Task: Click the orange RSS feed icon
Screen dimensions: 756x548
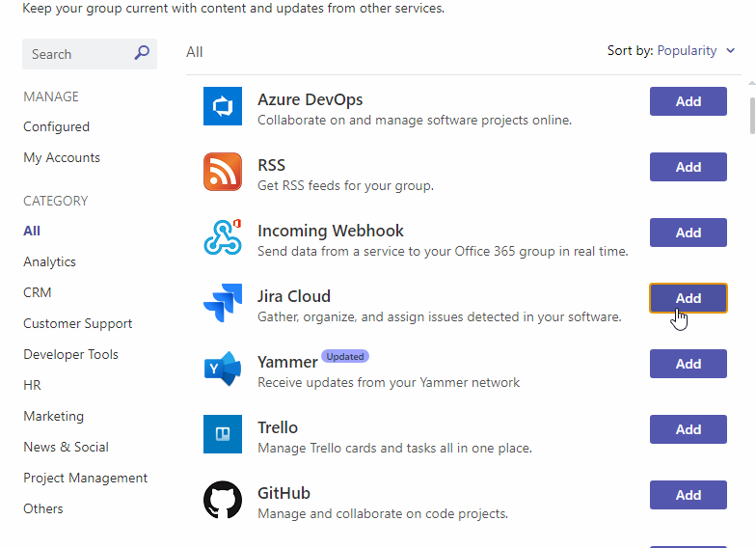Action: click(x=223, y=172)
